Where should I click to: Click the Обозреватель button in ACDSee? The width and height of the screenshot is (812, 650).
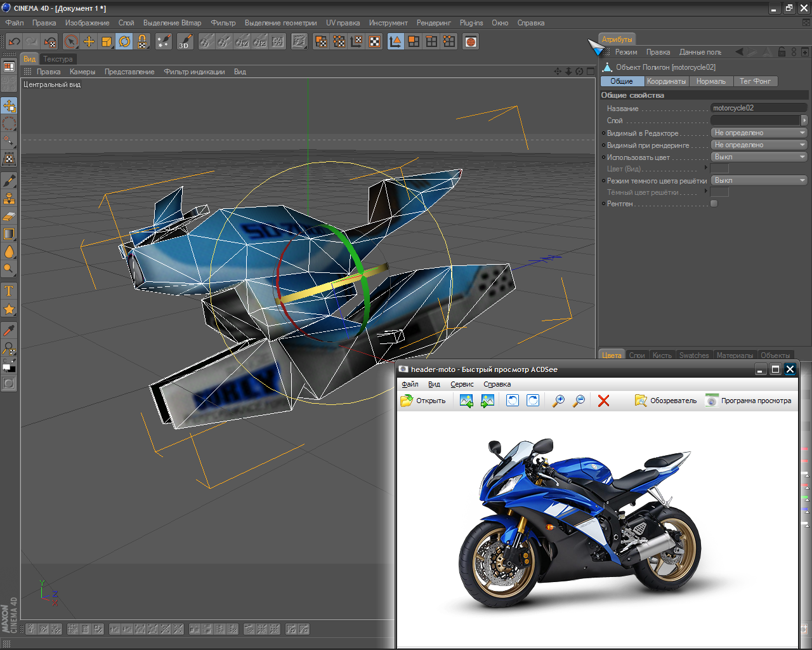click(x=666, y=401)
